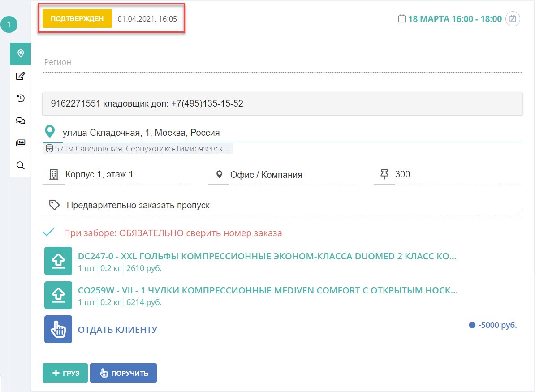535x392 pixels.
Task: Click the step number 1 circle
Action: (9, 25)
